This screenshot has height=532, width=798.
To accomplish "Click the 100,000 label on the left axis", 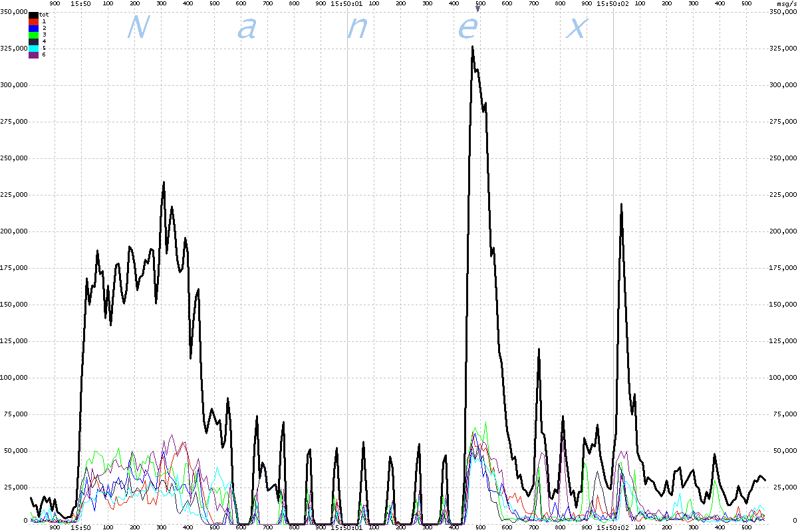I will point(15,377).
